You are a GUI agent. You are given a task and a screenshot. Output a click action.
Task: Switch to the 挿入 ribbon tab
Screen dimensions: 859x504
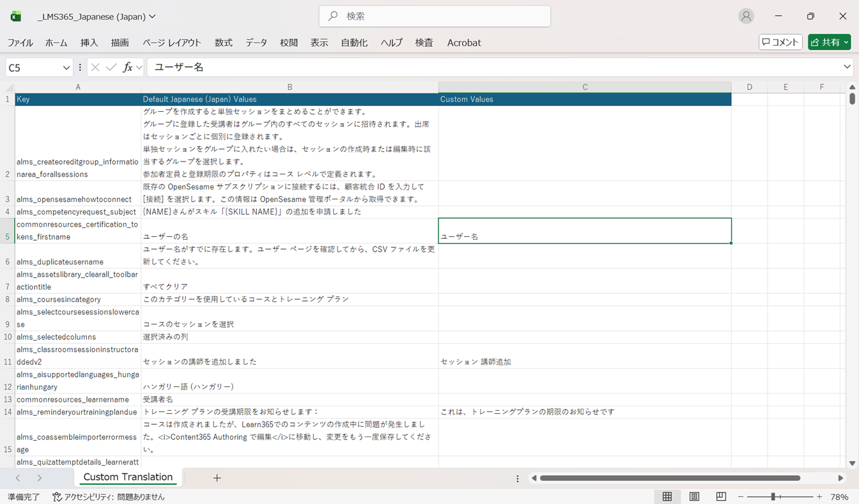click(x=89, y=43)
